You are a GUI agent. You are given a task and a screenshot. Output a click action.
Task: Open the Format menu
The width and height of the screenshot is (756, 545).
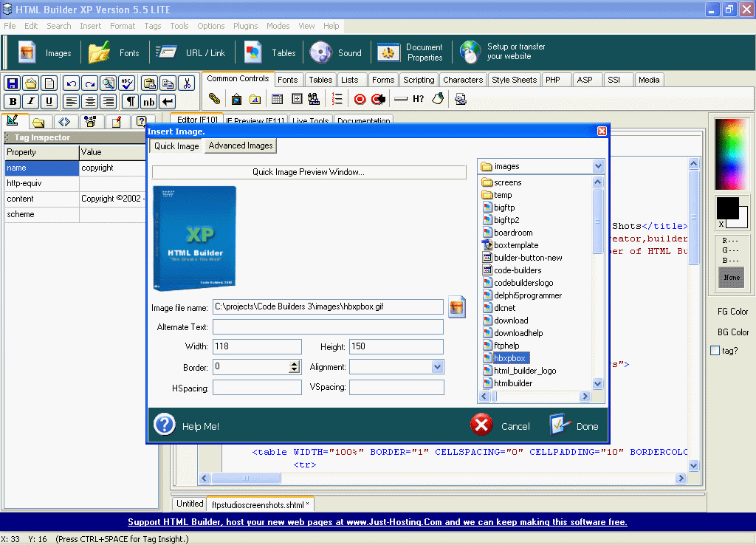point(123,26)
